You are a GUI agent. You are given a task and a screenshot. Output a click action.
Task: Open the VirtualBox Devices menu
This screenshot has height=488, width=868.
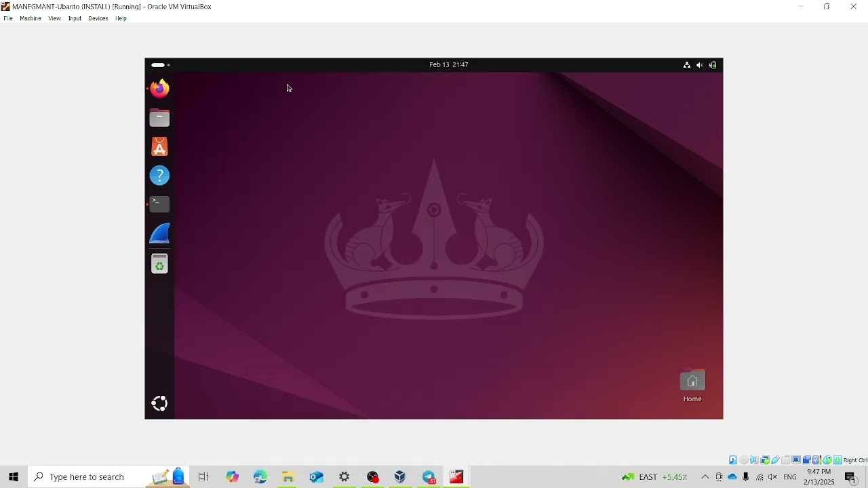(98, 19)
